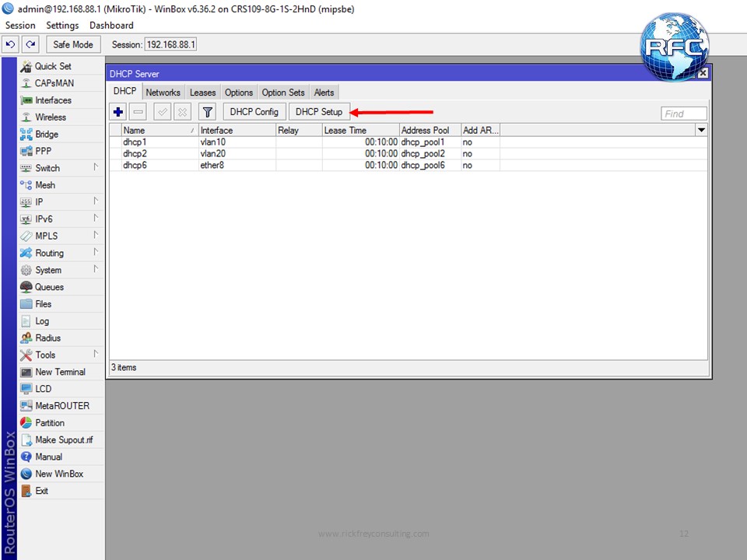This screenshot has width=747, height=560.
Task: Open the Wireless menu
Action: [61, 117]
